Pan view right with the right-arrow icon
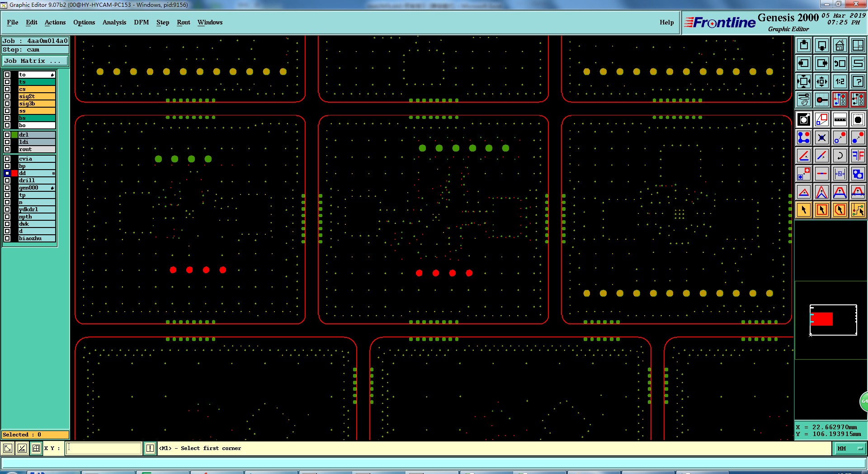This screenshot has width=868, height=474. pos(822,63)
